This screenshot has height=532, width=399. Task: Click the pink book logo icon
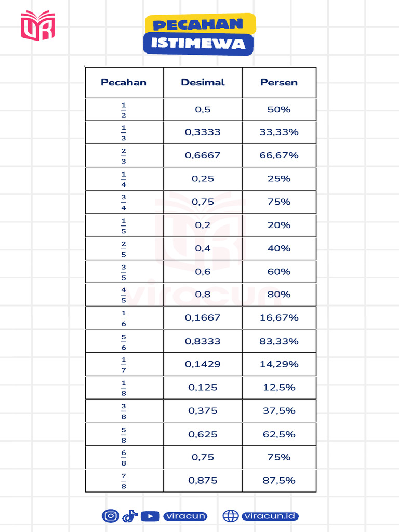coord(37,25)
